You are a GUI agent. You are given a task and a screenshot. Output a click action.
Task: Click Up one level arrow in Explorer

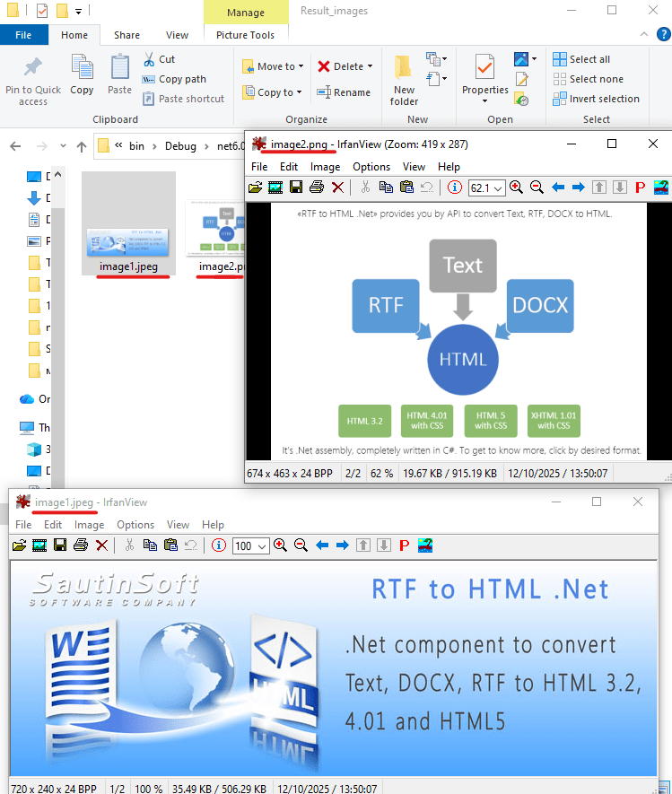(82, 146)
